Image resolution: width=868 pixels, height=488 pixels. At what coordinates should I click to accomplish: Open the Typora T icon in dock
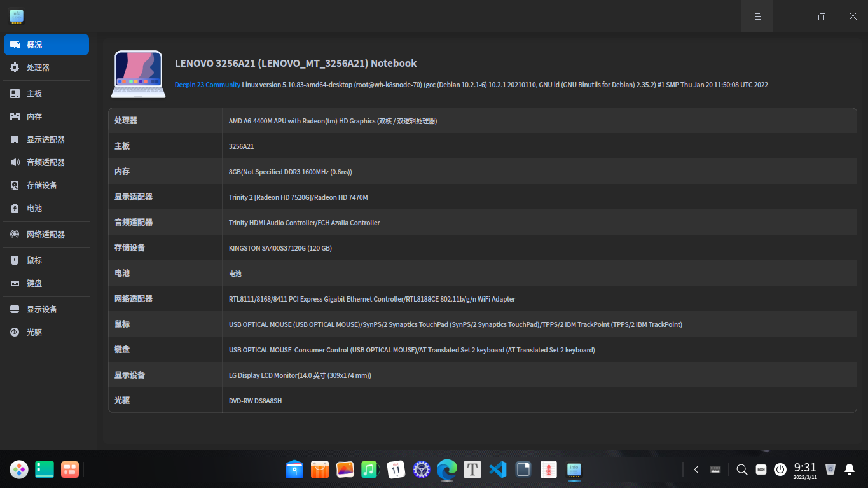(472, 470)
